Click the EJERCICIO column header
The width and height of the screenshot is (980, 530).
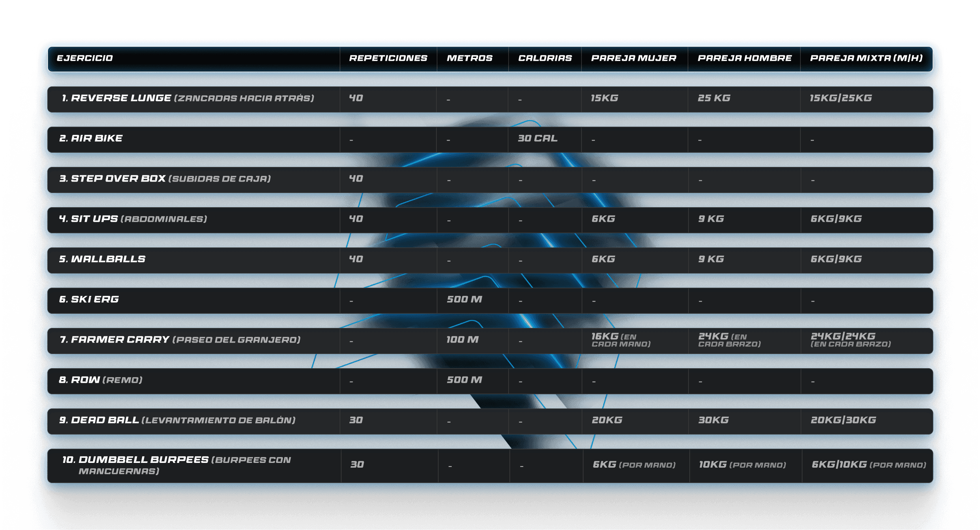click(x=85, y=58)
